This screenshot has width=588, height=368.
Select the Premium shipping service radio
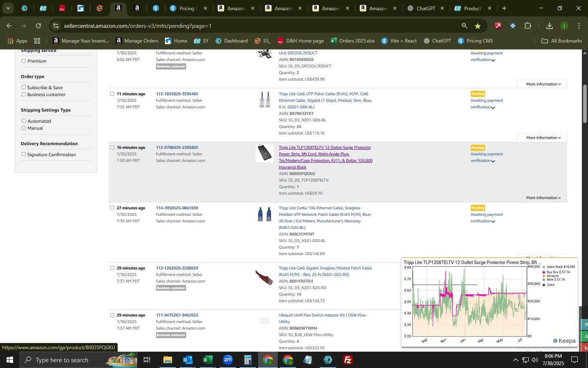click(x=24, y=61)
